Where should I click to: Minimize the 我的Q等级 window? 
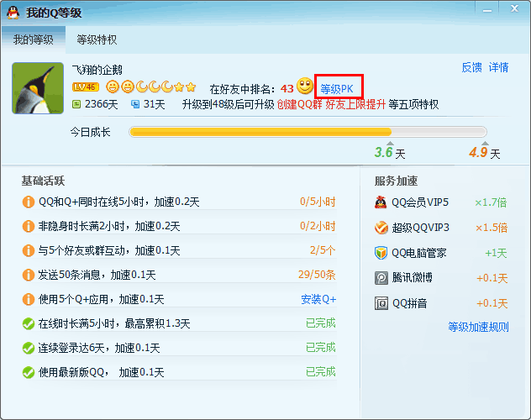pos(487,10)
